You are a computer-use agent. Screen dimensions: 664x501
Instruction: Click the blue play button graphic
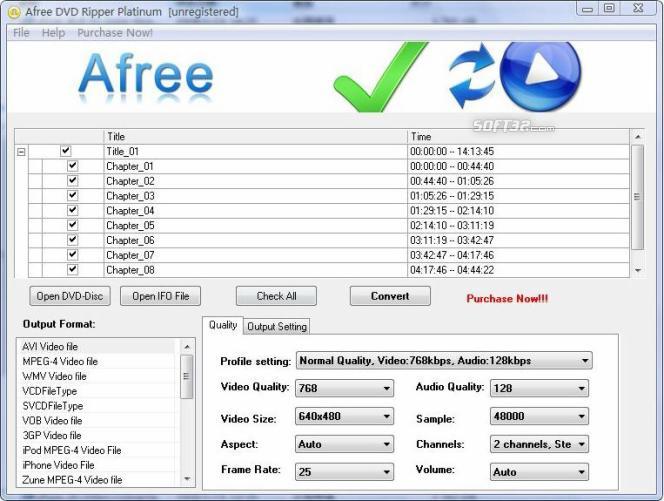pos(540,75)
